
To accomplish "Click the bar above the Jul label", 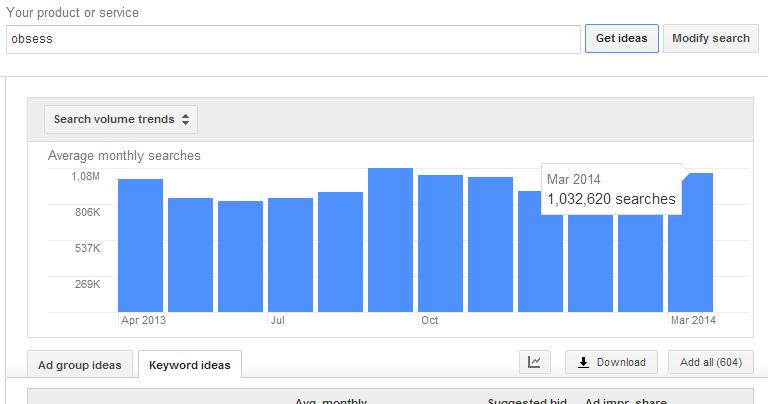I will [290, 255].
